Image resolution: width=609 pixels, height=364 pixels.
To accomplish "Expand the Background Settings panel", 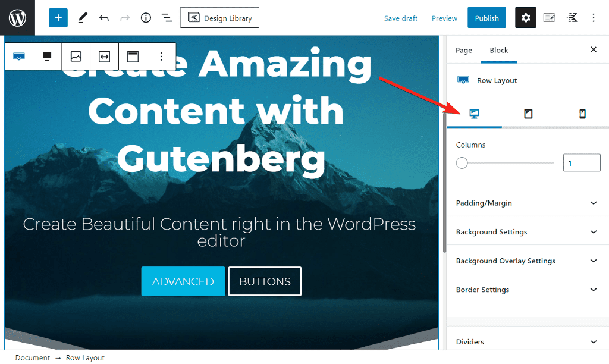I will click(x=528, y=231).
